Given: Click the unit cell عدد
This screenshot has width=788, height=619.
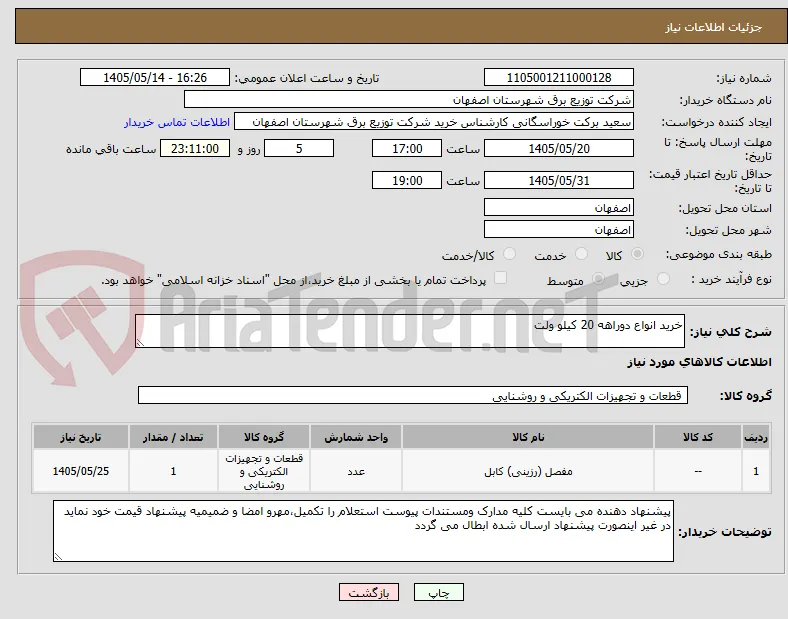Looking at the screenshot, I should click(356, 471).
